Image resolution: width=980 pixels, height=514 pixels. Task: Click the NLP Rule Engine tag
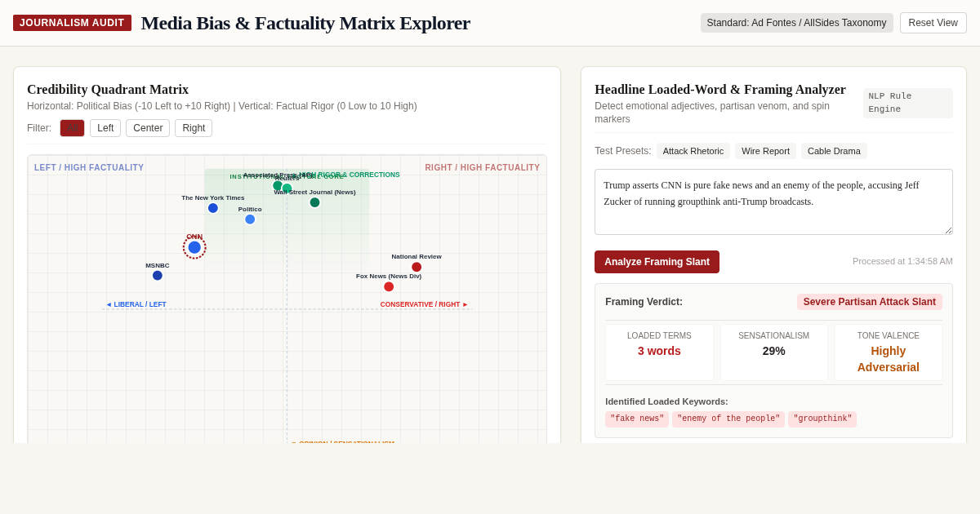pos(907,103)
